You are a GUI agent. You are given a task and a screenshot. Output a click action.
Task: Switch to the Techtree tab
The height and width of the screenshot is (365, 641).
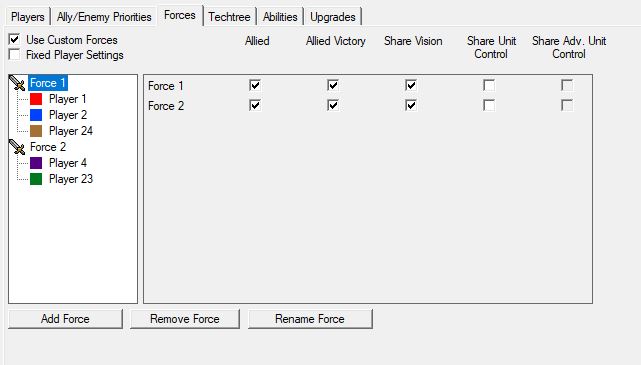(x=229, y=17)
